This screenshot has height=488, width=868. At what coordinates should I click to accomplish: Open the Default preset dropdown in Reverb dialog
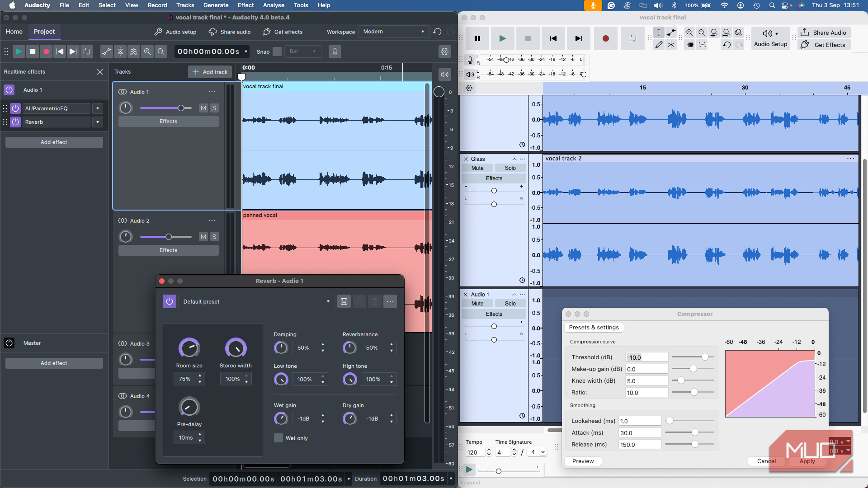tap(256, 301)
